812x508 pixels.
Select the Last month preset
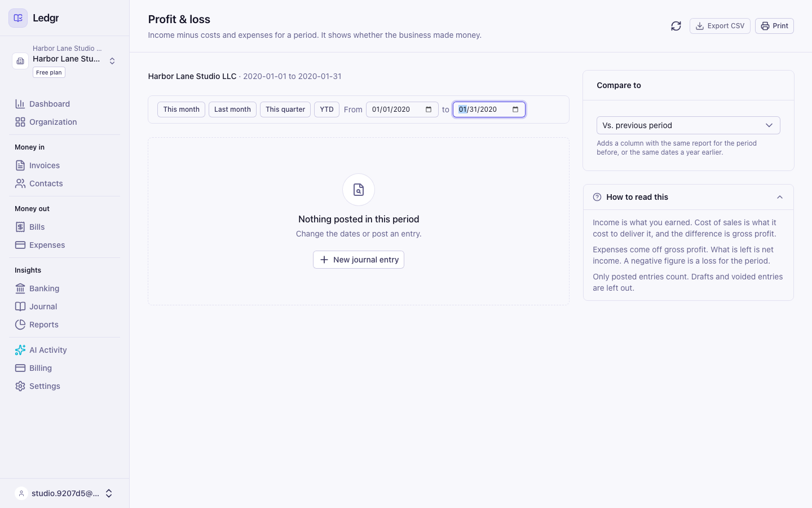pyautogui.click(x=232, y=110)
